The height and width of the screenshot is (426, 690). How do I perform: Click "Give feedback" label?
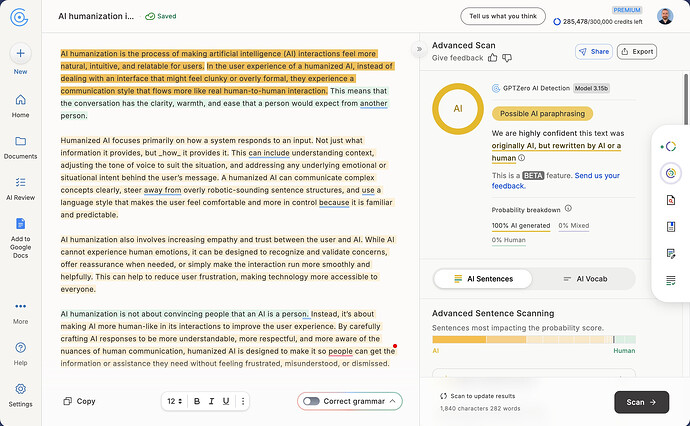pos(457,58)
